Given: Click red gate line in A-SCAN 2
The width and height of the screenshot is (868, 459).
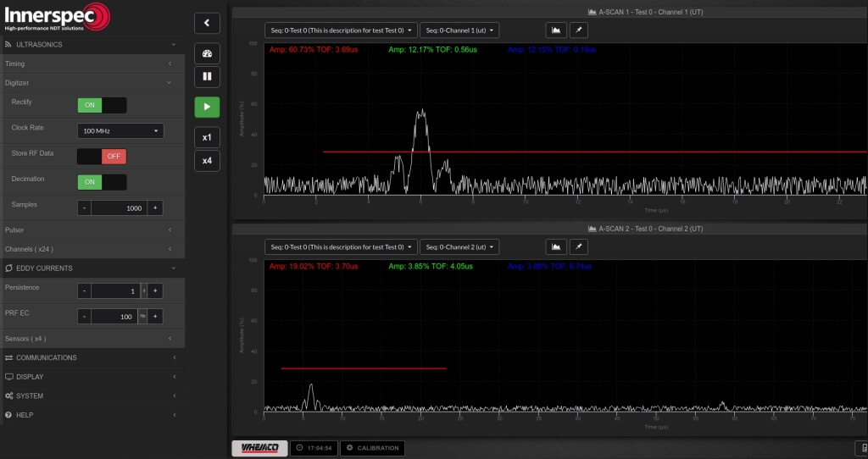Looking at the screenshot, I should click(x=364, y=368).
